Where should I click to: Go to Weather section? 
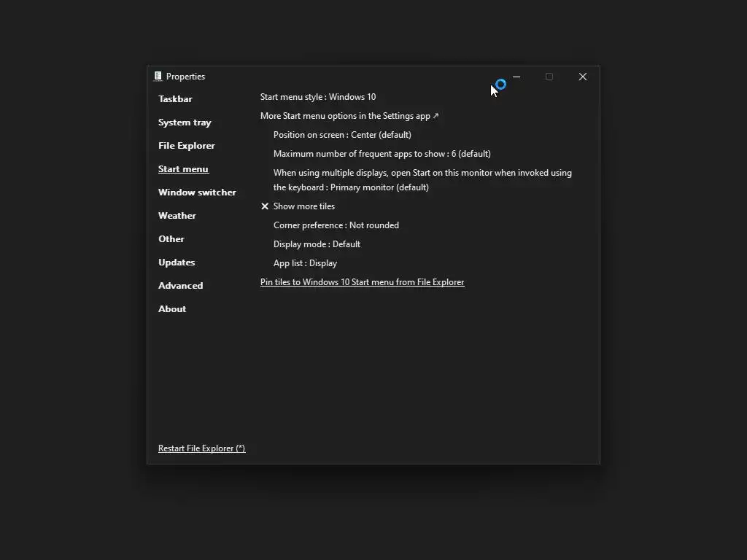click(x=177, y=216)
